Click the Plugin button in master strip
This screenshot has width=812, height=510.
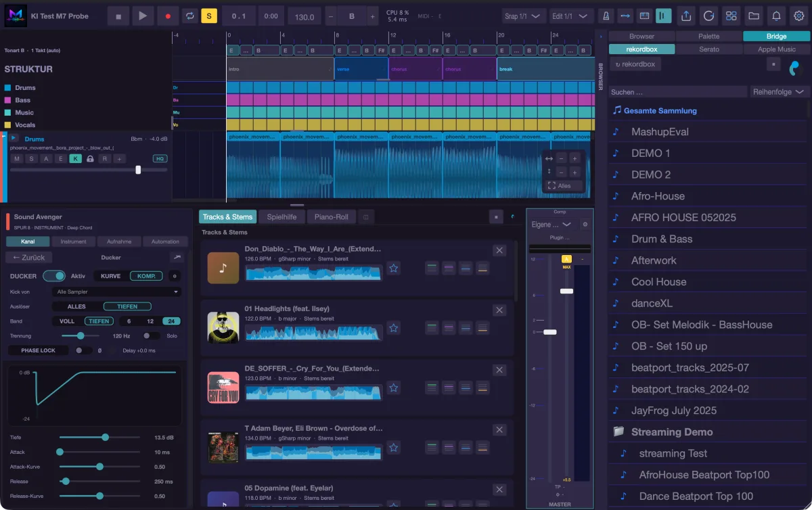(x=560, y=238)
